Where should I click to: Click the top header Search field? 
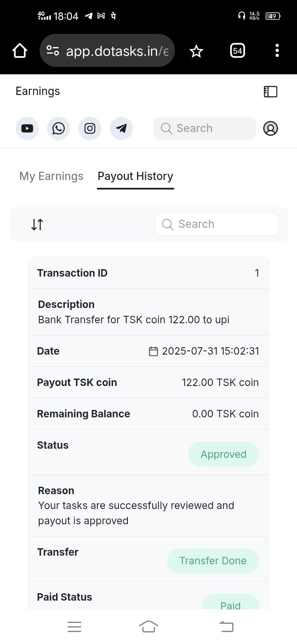205,128
